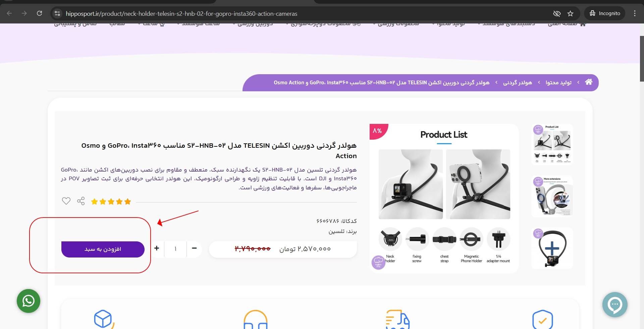Image resolution: width=644 pixels, height=329 pixels.
Task: Click the site information icon in address bar
Action: (57, 13)
